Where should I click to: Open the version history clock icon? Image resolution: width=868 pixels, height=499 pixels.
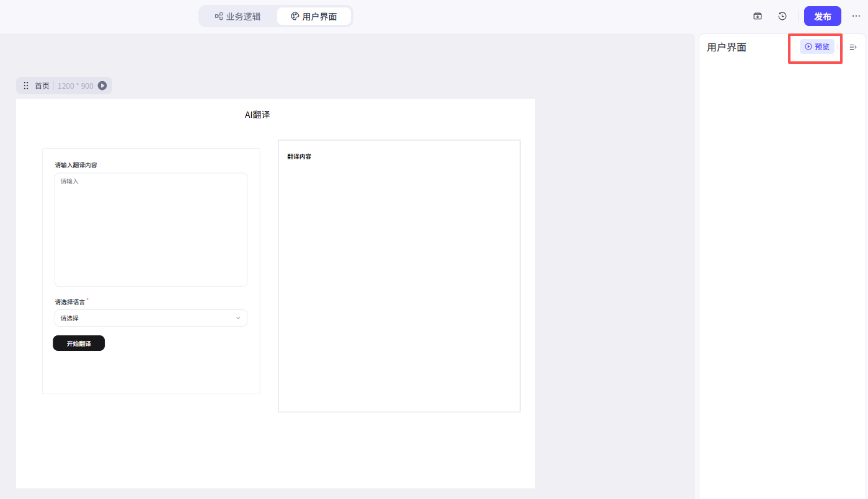click(x=782, y=16)
